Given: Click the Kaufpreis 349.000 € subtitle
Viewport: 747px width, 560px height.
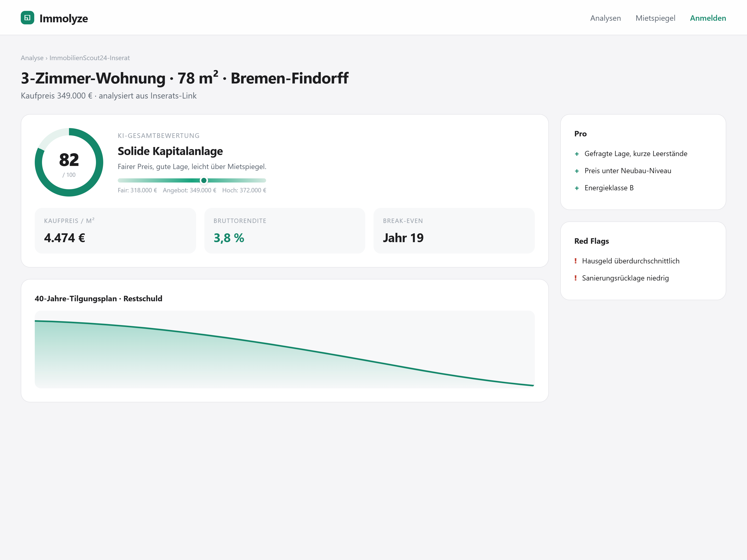Looking at the screenshot, I should pos(108,96).
